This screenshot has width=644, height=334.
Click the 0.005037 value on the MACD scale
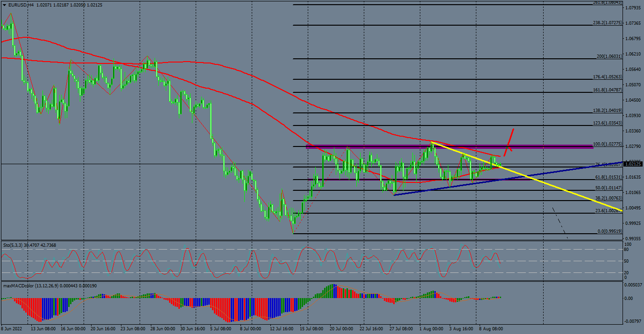634,285
